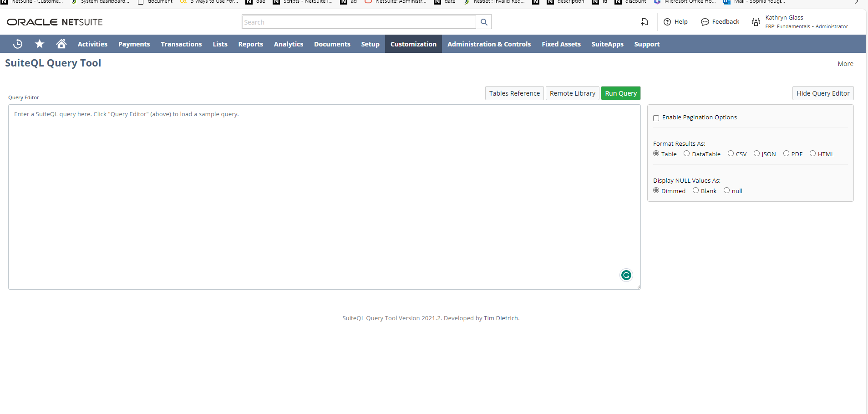This screenshot has width=868, height=414.
Task: Open the Recent Records clock icon
Action: pyautogui.click(x=18, y=44)
